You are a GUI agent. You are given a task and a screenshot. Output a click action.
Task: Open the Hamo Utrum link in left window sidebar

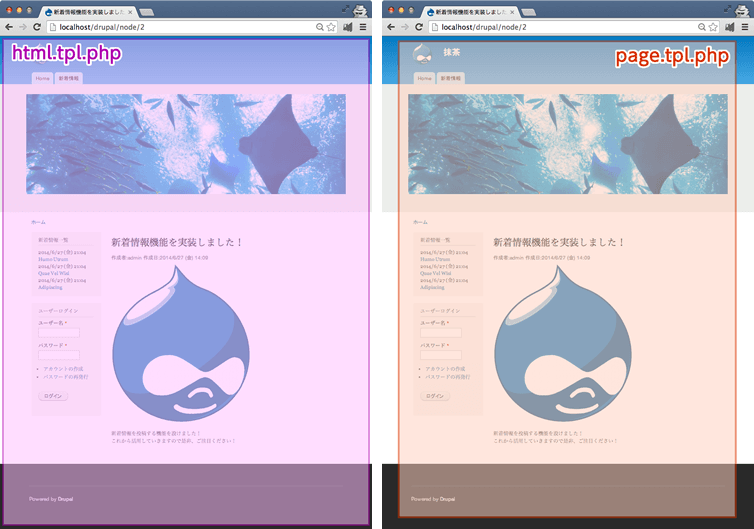point(53,259)
